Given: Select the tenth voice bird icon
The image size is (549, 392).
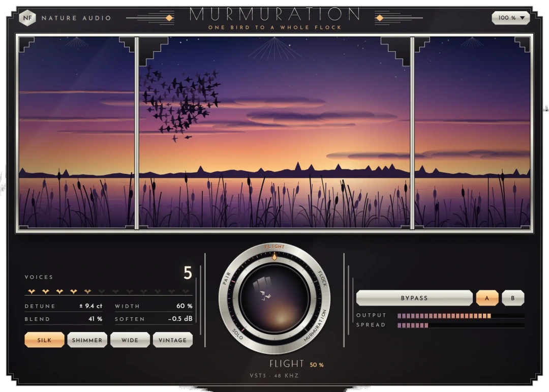Looking at the screenshot, I should click(158, 291).
